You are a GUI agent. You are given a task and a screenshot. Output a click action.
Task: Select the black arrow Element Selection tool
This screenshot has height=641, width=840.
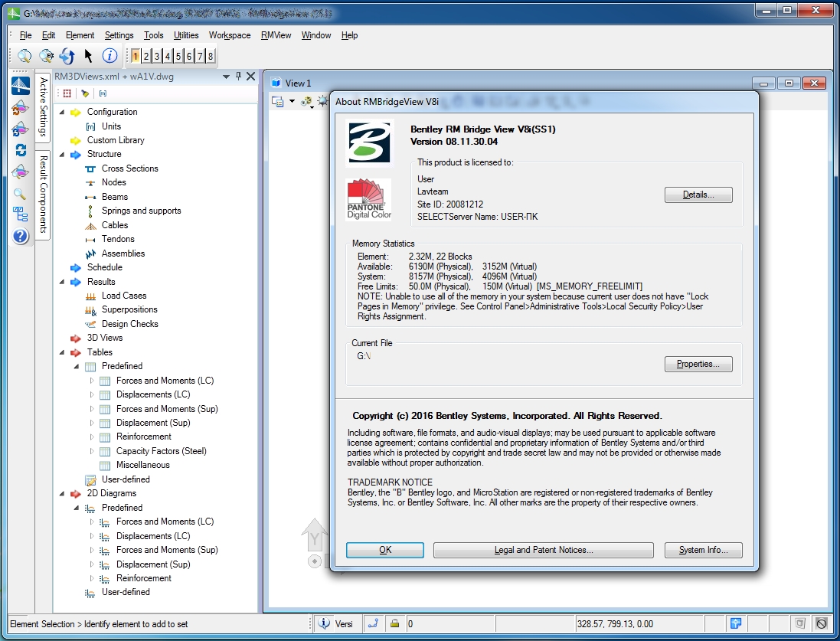[x=88, y=56]
